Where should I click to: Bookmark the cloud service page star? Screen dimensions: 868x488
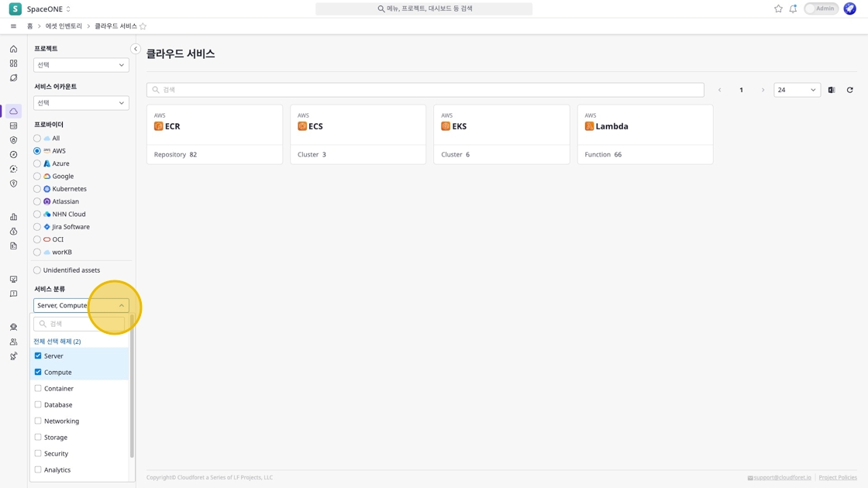point(143,26)
